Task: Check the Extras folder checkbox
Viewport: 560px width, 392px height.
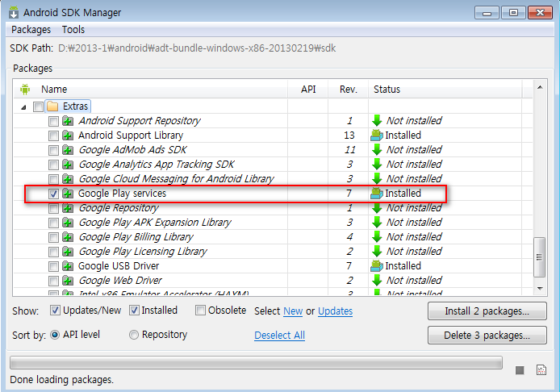Action: click(38, 106)
